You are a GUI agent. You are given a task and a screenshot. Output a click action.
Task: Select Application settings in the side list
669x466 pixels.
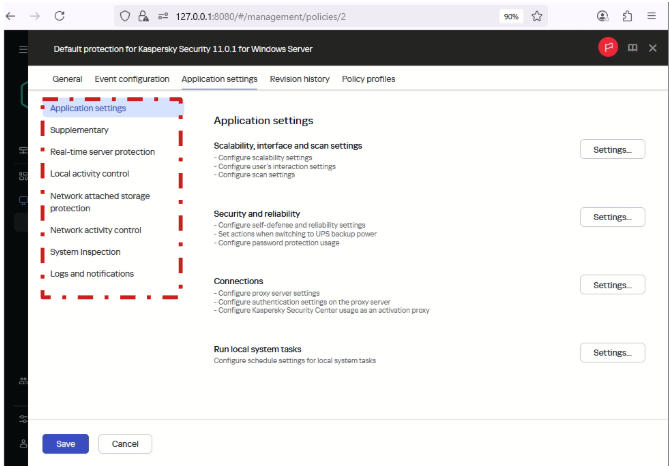[x=113, y=108]
